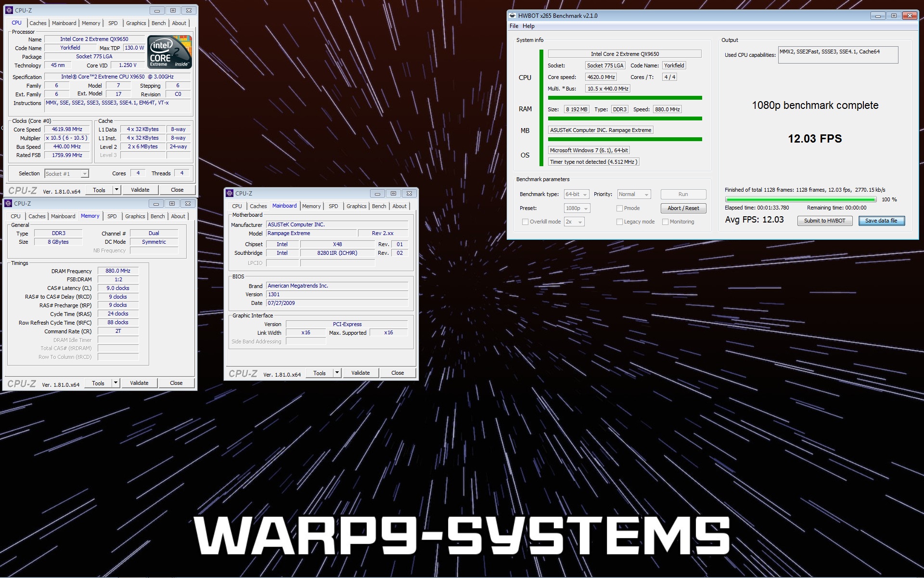Click the green RAM info status bar
Screen dimensions: 924x578
[x=625, y=118]
